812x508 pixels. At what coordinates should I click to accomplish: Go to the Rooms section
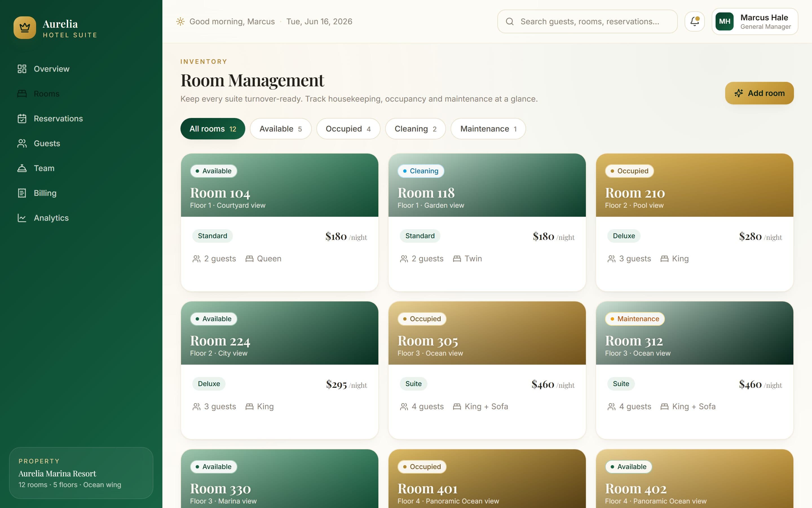(x=81, y=94)
